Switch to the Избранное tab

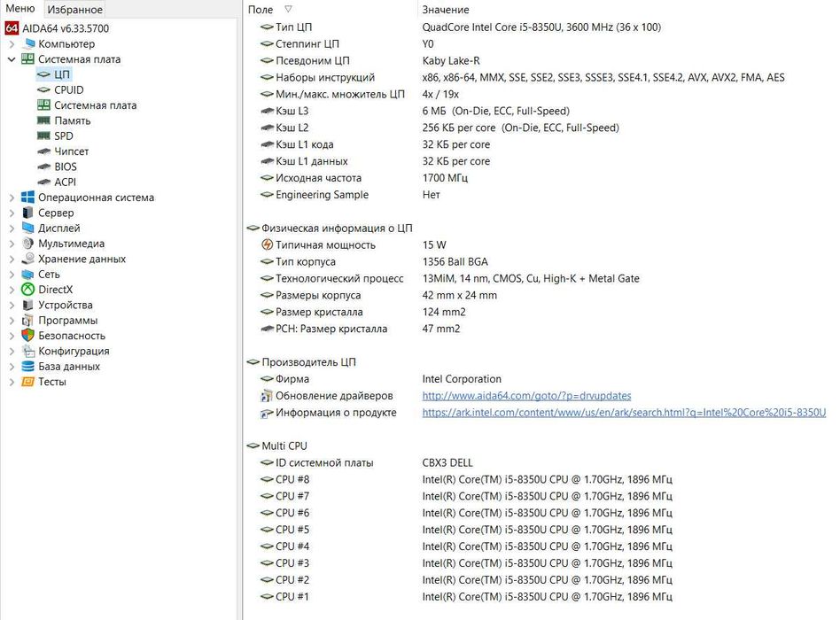pos(74,9)
